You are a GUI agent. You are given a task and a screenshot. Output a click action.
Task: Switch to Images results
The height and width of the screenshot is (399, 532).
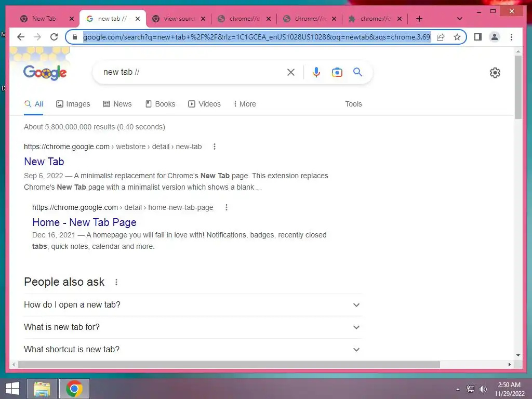[x=73, y=104]
